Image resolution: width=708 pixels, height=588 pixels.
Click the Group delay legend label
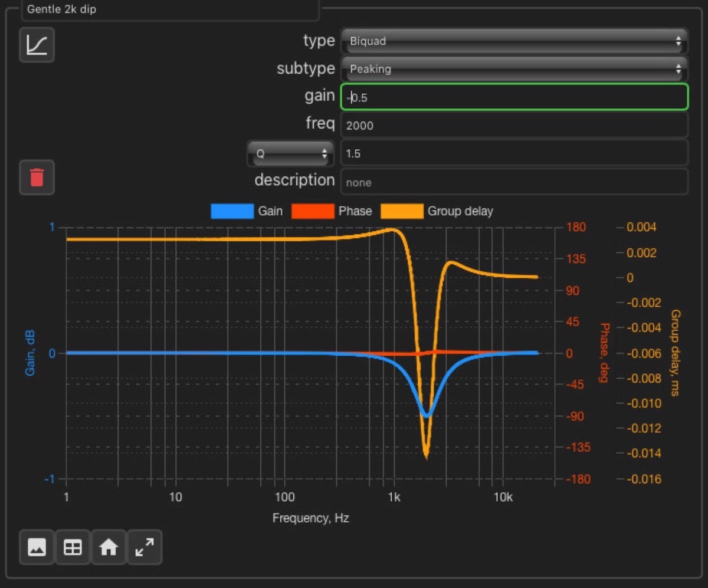coord(460,211)
